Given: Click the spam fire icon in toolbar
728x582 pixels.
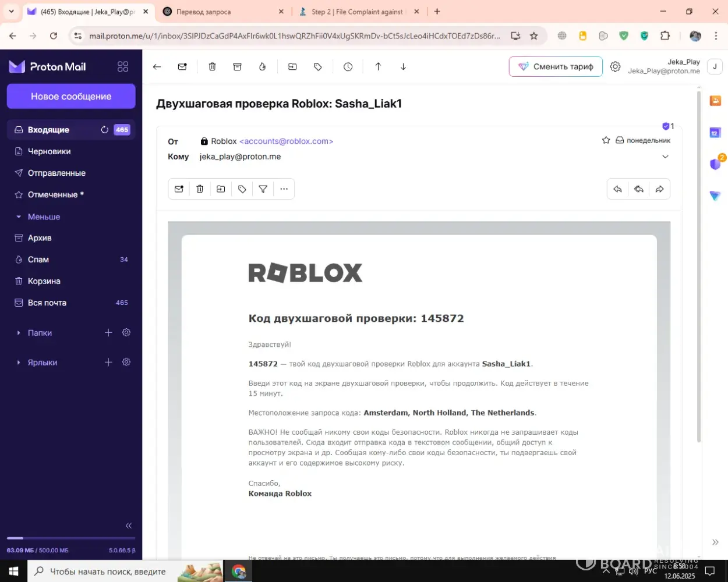Looking at the screenshot, I should point(262,67).
